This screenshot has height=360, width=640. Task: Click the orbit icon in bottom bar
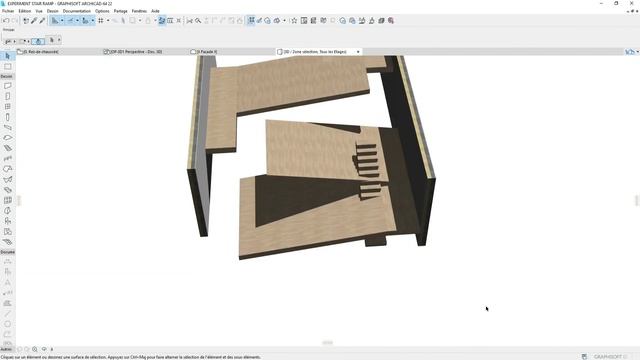pos(44,349)
